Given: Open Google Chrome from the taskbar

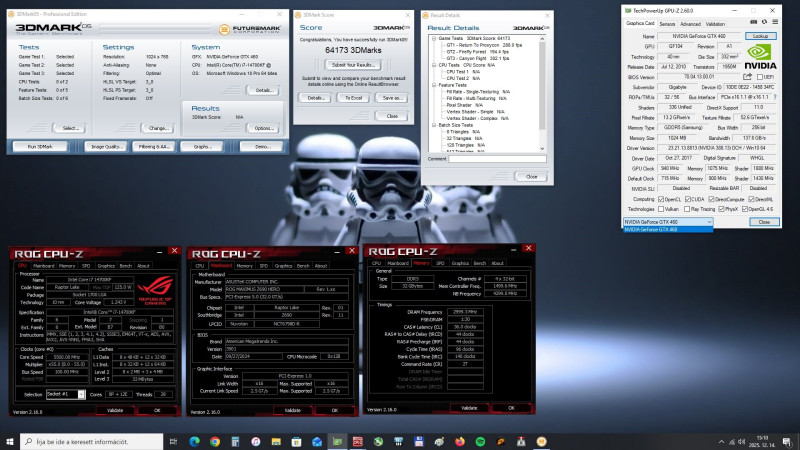Looking at the screenshot, I should point(215,442).
